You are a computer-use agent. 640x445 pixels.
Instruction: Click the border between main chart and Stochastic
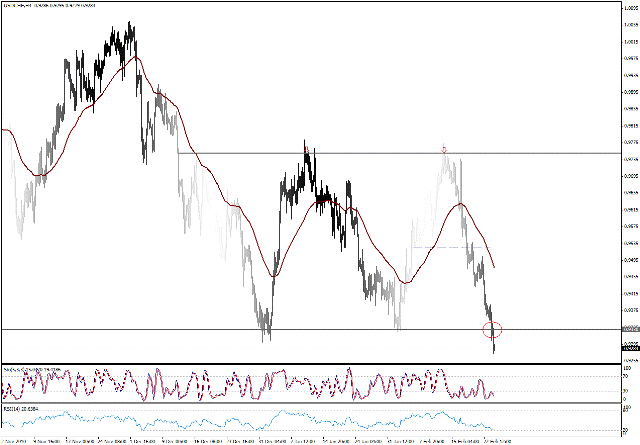(x=300, y=363)
